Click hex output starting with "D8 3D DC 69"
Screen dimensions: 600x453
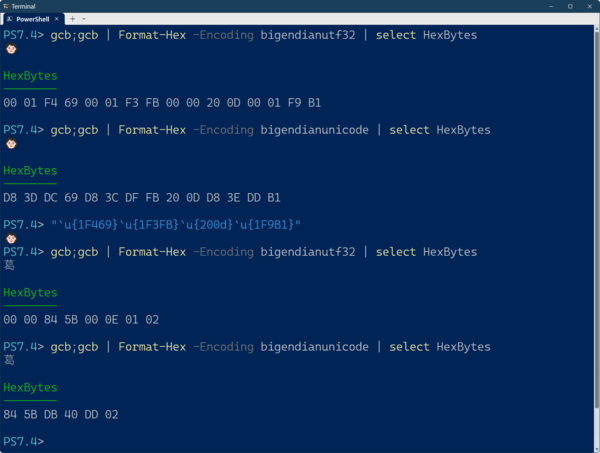point(142,197)
